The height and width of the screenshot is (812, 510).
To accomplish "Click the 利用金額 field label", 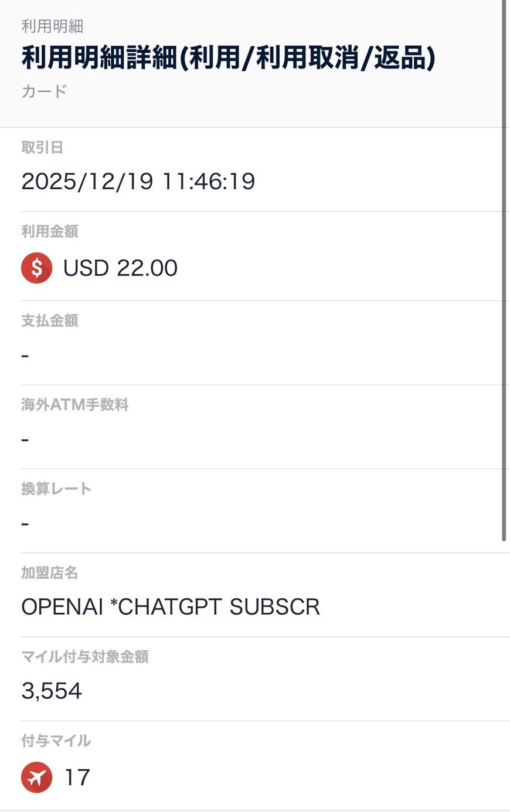I will point(50,231).
